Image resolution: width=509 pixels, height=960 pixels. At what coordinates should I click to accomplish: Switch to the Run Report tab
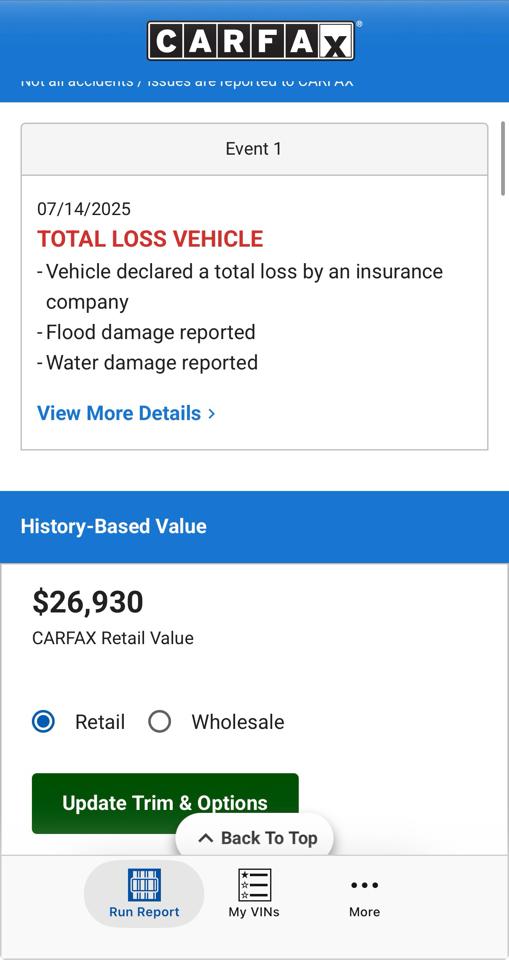point(144,893)
